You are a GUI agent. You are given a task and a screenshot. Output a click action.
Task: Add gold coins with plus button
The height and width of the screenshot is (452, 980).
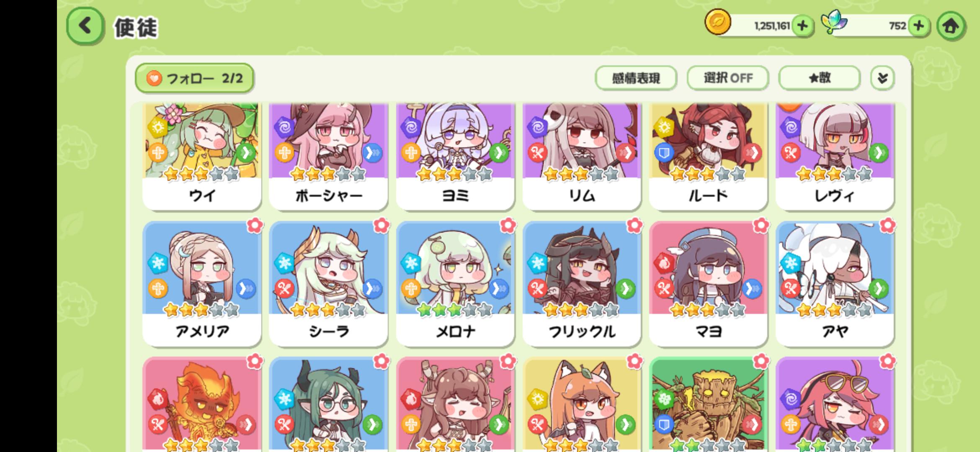(802, 26)
